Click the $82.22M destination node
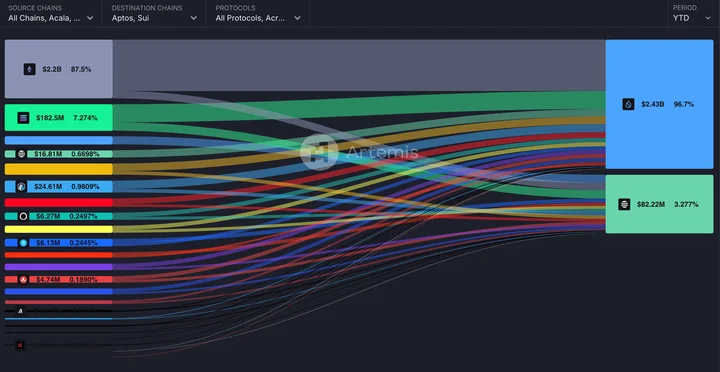The width and height of the screenshot is (720, 372). point(659,204)
